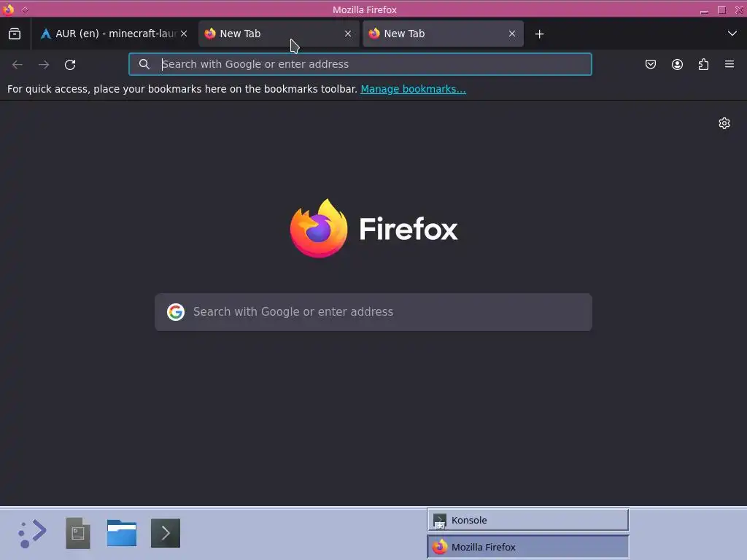Maximize the Firefox window
Image resolution: width=747 pixels, height=560 pixels.
click(721, 9)
